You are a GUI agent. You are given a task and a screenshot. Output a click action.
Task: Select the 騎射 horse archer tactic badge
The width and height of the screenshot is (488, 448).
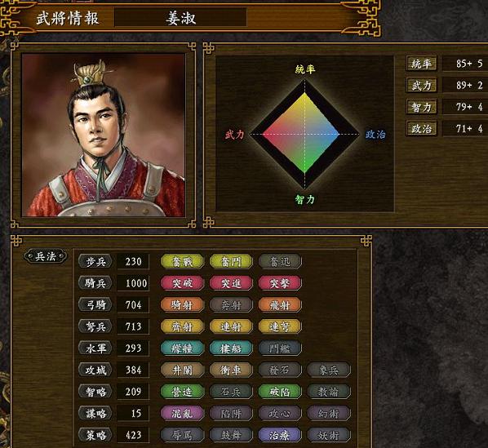[182, 305]
